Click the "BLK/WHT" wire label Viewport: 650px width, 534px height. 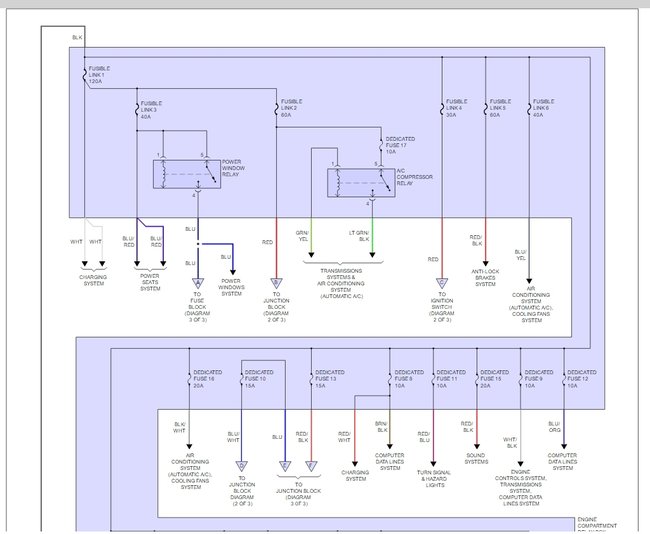179,427
